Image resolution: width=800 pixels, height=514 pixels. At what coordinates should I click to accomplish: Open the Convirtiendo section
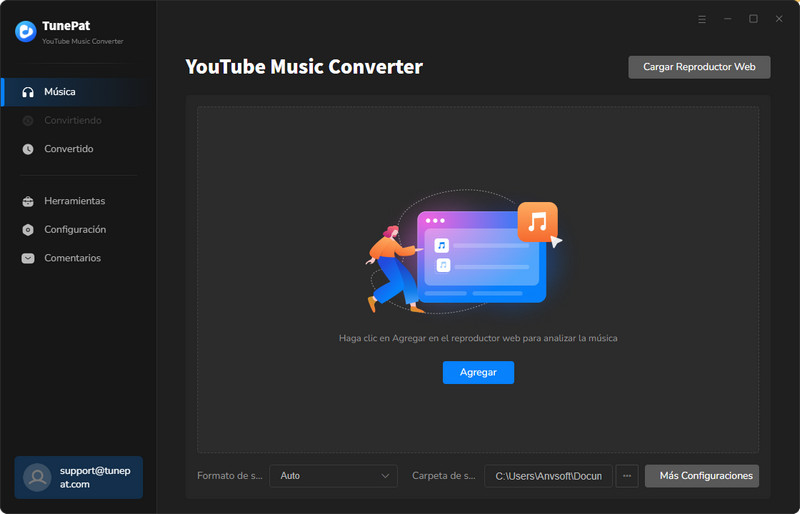[x=78, y=120]
